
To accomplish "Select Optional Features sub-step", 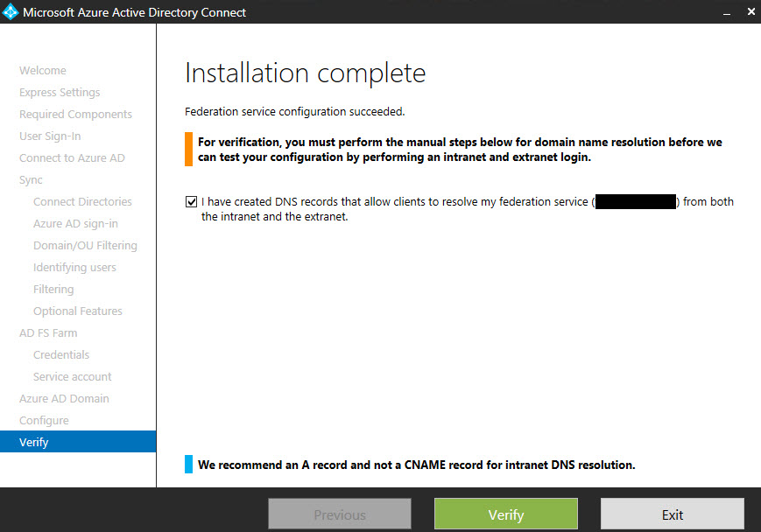I will [78, 311].
